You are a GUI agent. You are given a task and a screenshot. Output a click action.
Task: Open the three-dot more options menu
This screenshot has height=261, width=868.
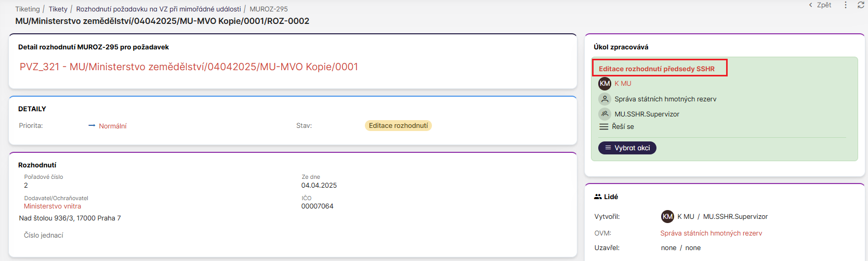tap(846, 5)
